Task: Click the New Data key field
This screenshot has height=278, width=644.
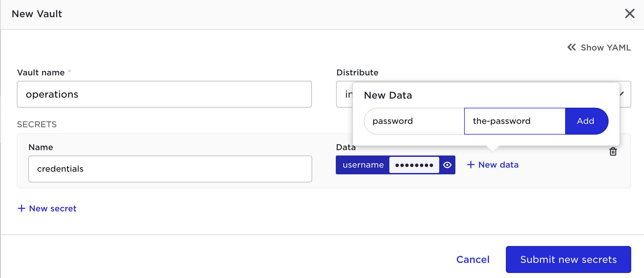Action: click(414, 121)
